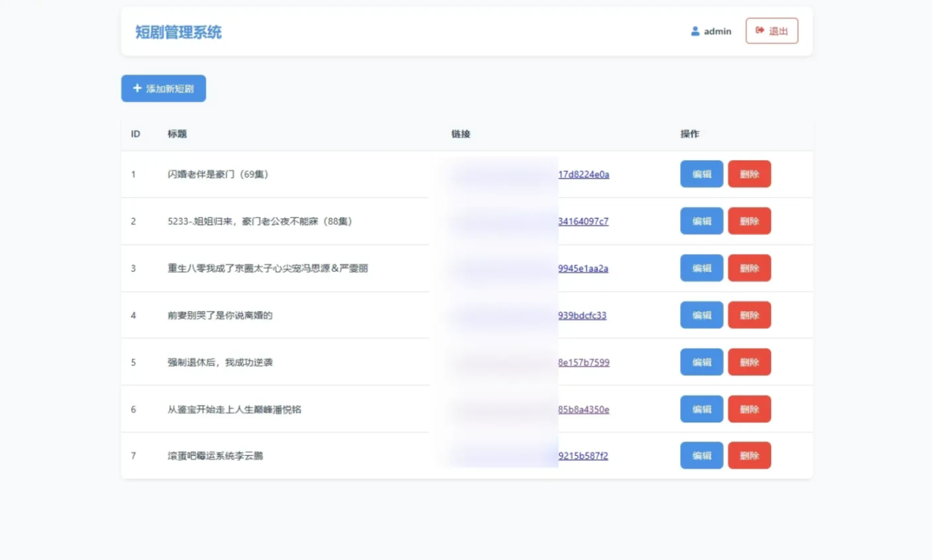Edit row 前妻别哭了是你说离婚的
This screenshot has height=560, width=932.
702,315
